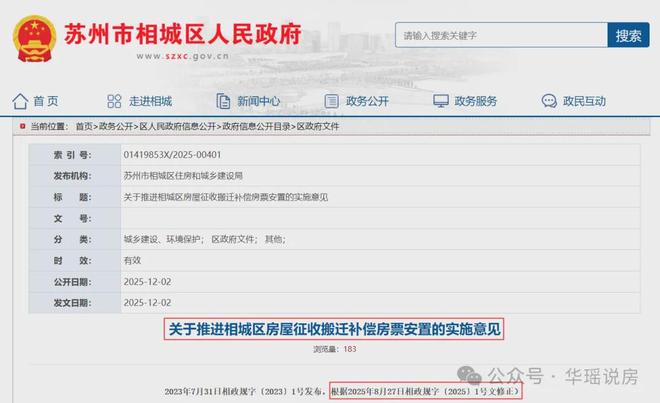Select publisher 苏州市相城区住房和城乡建设局
The width and height of the screenshot is (660, 403).
coord(183,176)
